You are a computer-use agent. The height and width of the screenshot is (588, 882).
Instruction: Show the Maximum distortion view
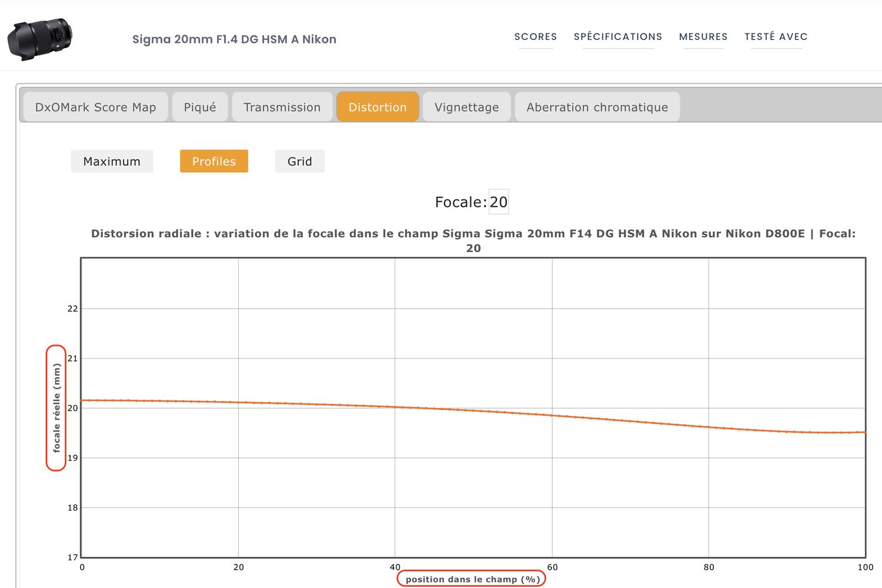coord(112,161)
